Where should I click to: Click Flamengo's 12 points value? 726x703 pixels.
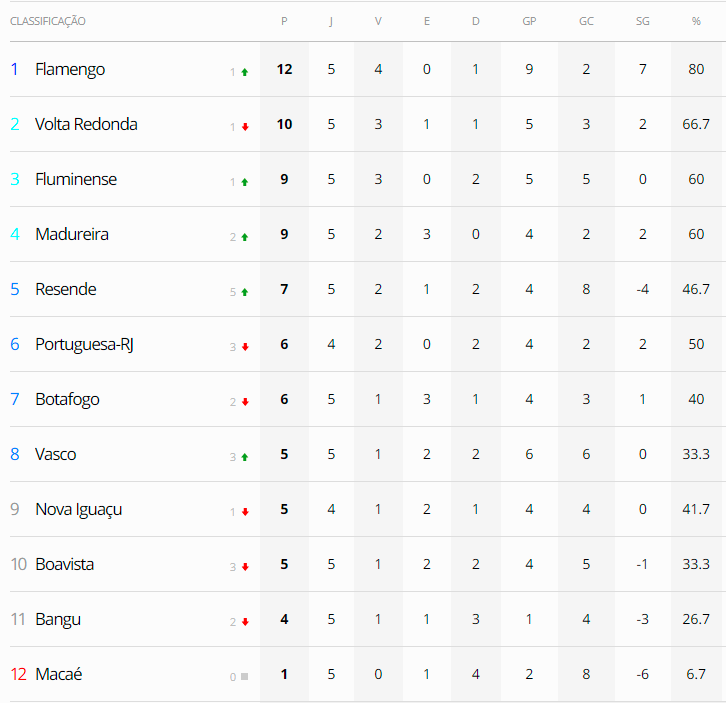pos(284,69)
